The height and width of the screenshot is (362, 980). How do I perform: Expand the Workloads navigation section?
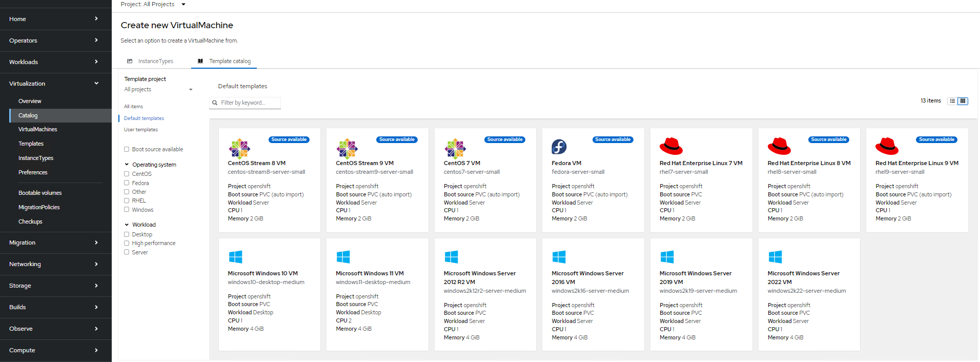click(x=56, y=62)
